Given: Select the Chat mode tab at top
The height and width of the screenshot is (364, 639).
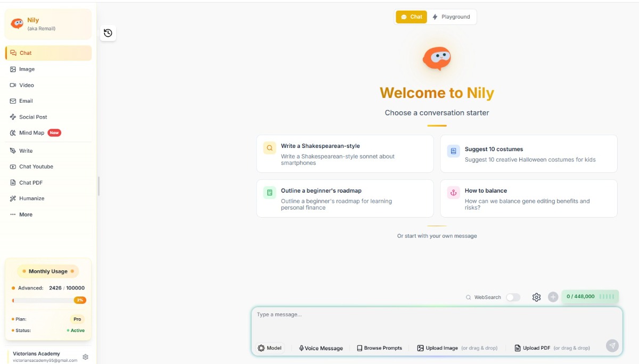Looking at the screenshot, I should (x=411, y=17).
